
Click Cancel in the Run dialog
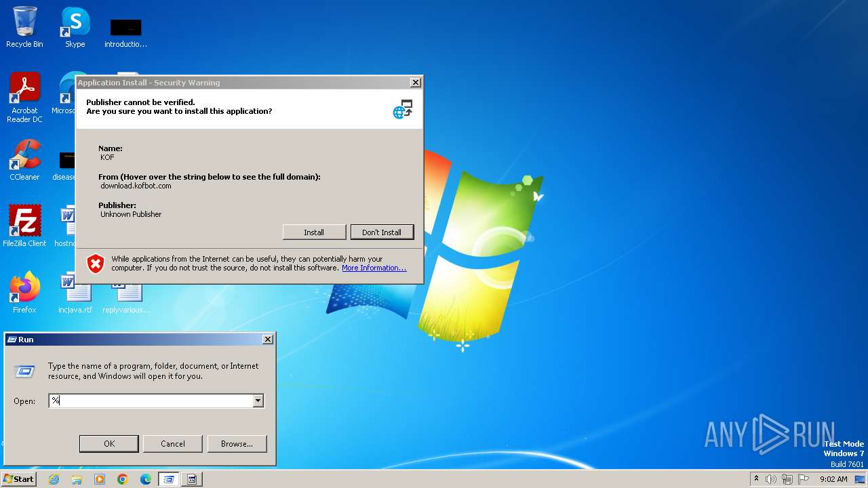coord(173,444)
